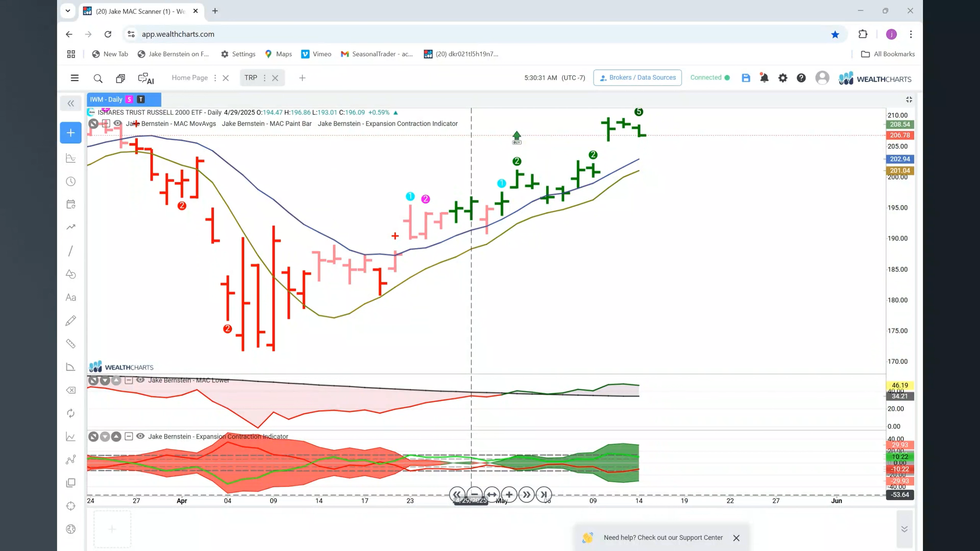Select the line drawing tool
Image resolution: width=980 pixels, height=551 pixels.
tap(71, 251)
